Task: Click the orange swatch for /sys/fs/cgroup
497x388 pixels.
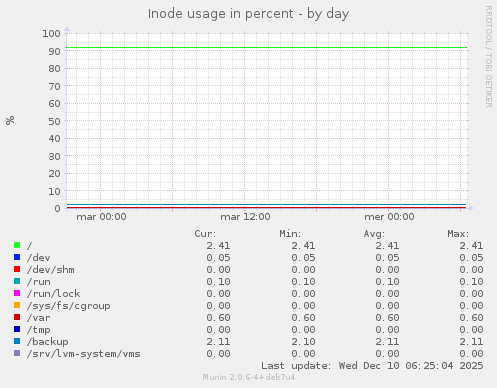Action: coord(17,305)
